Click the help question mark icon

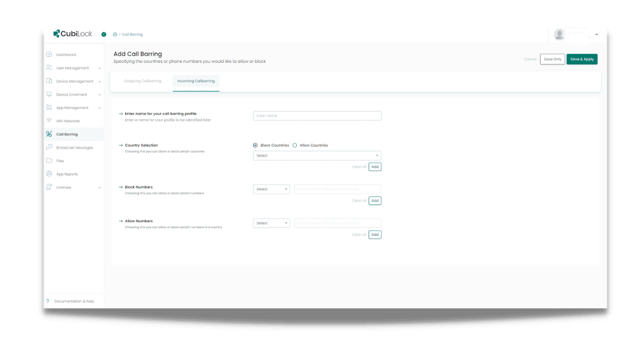pos(48,301)
